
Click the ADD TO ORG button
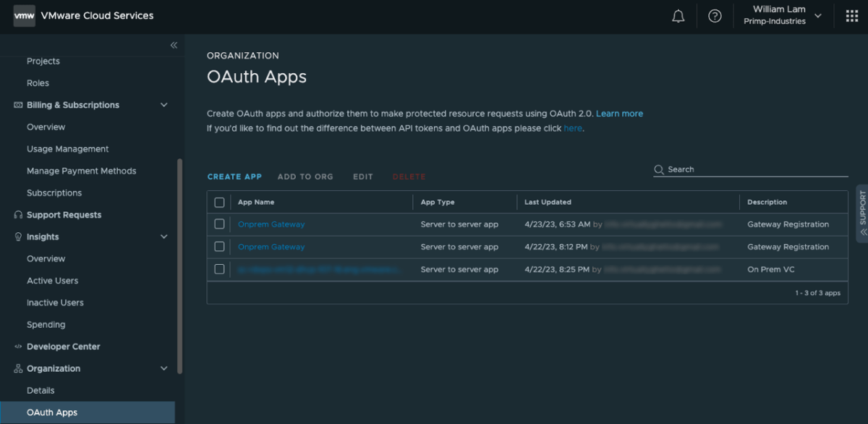pos(305,177)
